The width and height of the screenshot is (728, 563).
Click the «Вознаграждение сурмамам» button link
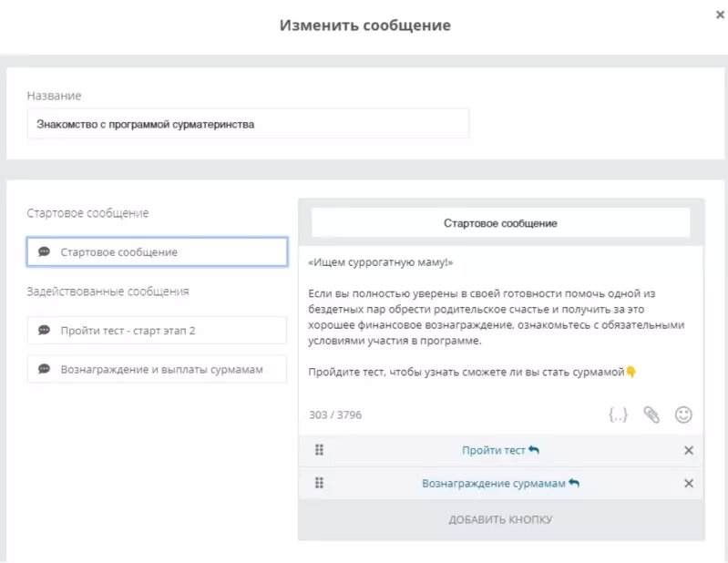500,483
